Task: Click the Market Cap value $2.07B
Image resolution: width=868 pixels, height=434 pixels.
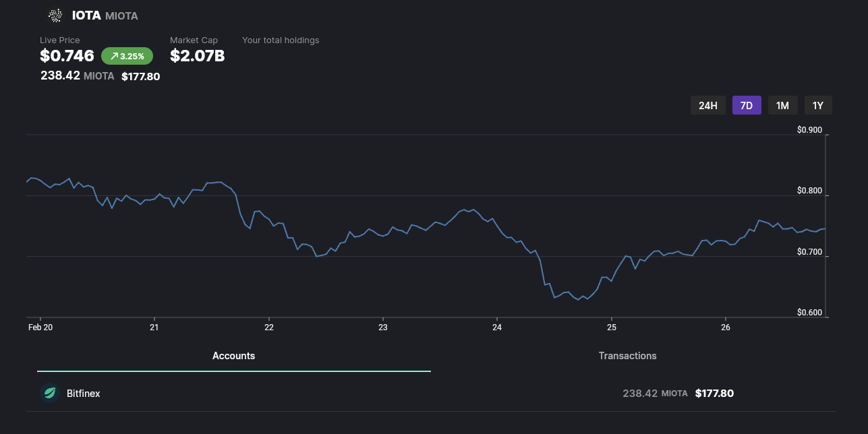Action: 196,56
